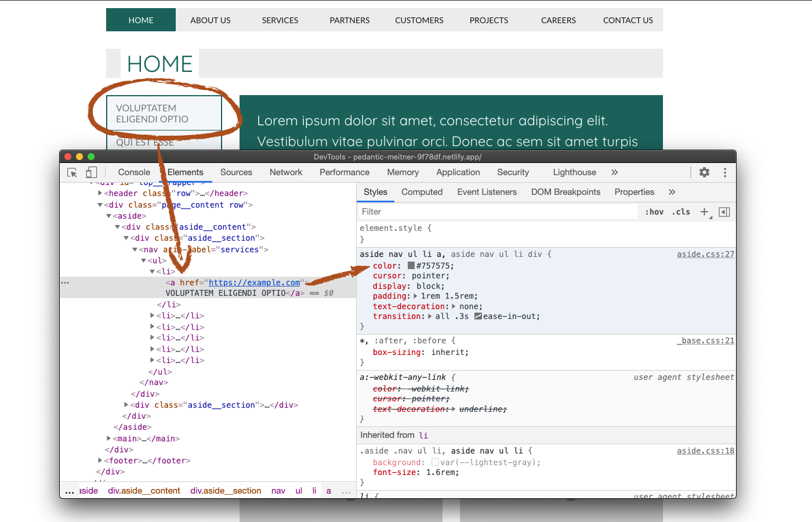The width and height of the screenshot is (812, 522).
Task: Show more Styles sidebar tabs chevron
Action: pos(672,192)
